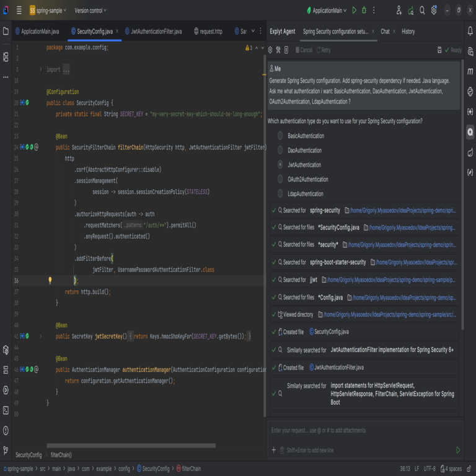
Task: Open the Services tool window icon
Action: tap(6, 390)
